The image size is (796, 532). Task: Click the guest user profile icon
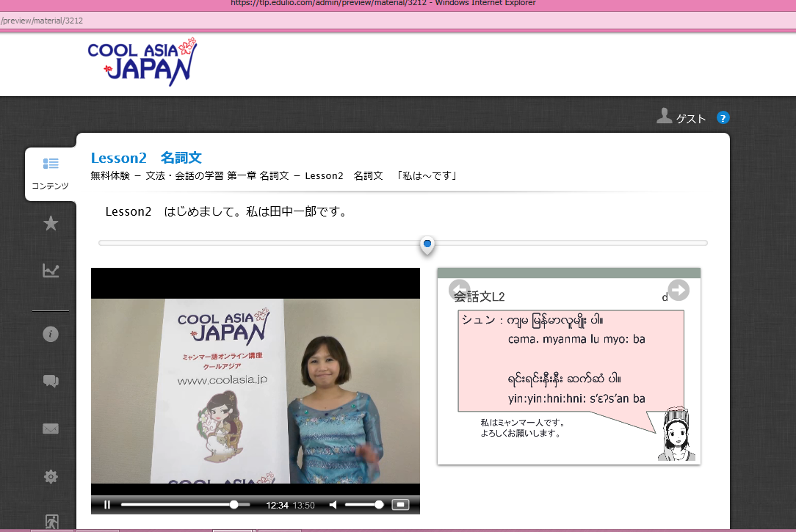click(665, 116)
